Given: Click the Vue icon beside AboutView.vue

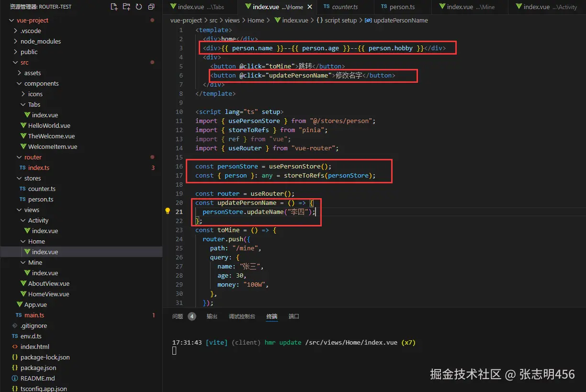Looking at the screenshot, I should (23, 283).
